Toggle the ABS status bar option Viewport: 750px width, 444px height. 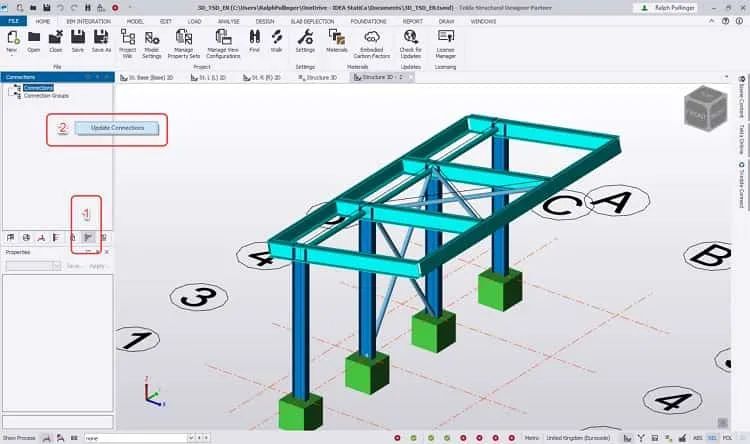tap(698, 438)
